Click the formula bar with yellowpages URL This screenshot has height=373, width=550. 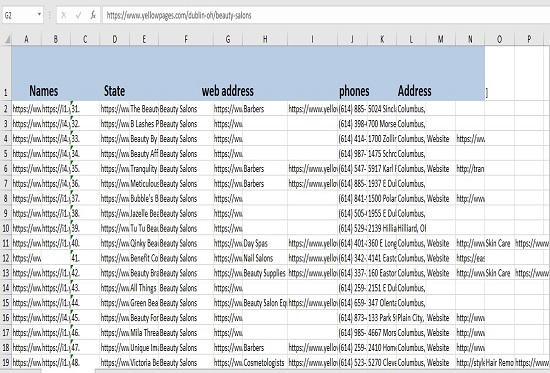coord(326,15)
